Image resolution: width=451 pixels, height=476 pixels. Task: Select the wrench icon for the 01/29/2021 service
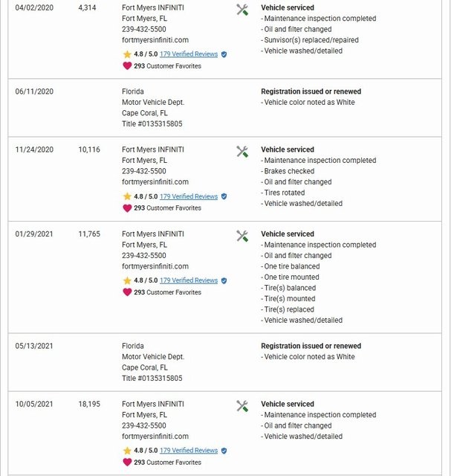tap(242, 237)
